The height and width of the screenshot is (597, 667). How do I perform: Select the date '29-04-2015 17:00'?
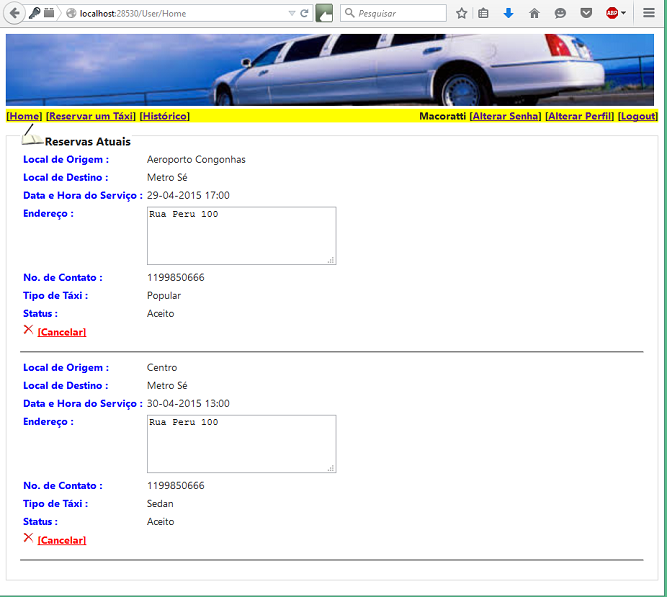(188, 195)
